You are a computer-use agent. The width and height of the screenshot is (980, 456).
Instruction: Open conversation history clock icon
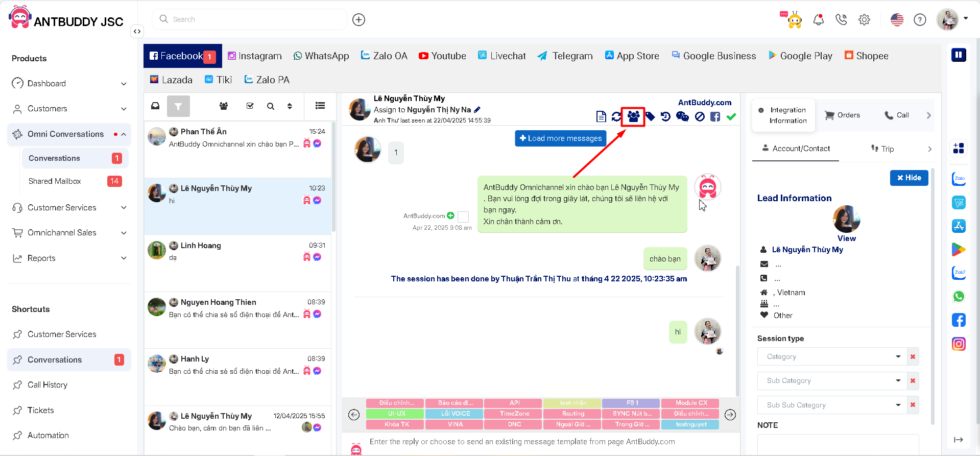[665, 116]
